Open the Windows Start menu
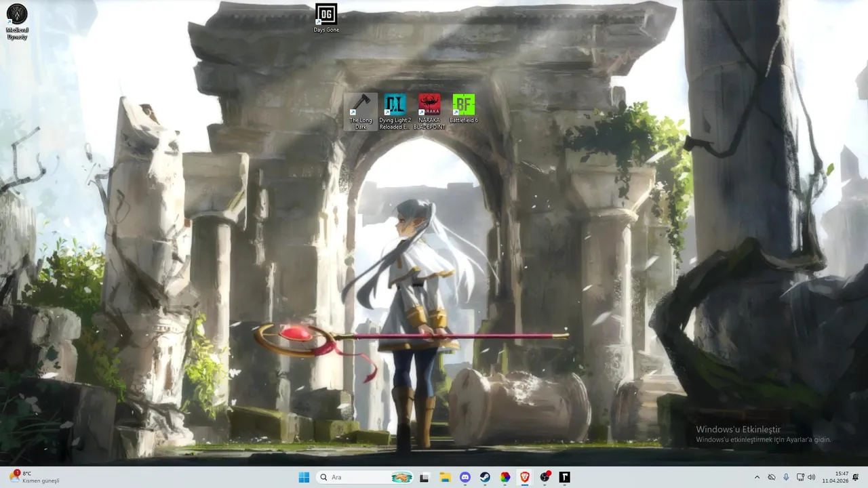 (x=304, y=477)
